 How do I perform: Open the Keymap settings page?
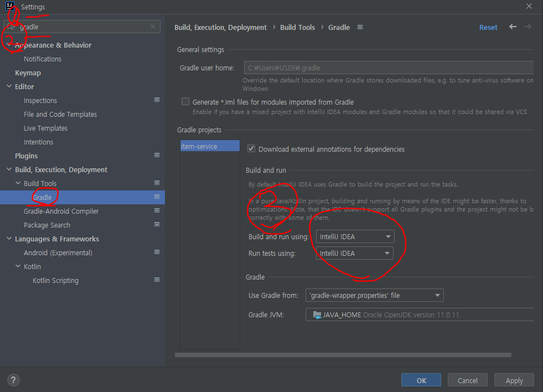coord(28,73)
